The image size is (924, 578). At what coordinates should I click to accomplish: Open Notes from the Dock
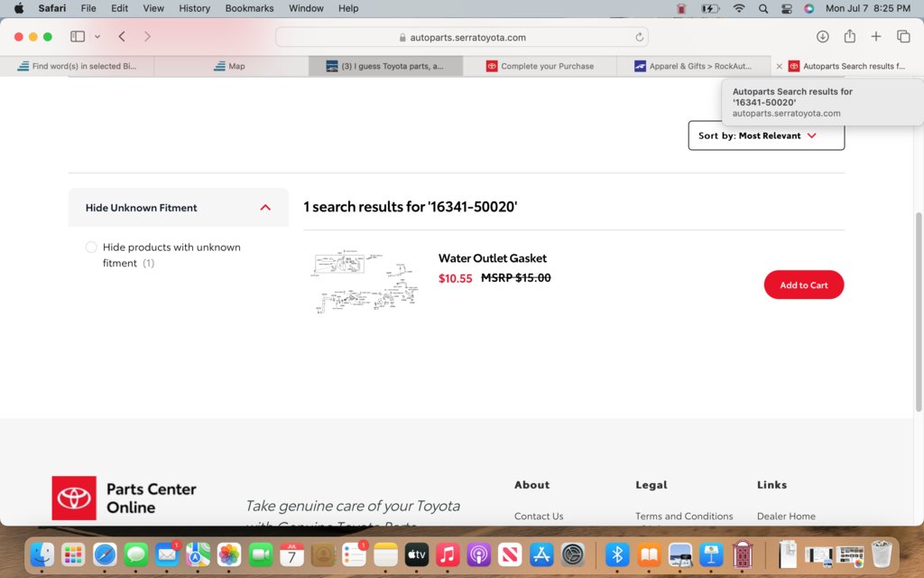click(385, 555)
